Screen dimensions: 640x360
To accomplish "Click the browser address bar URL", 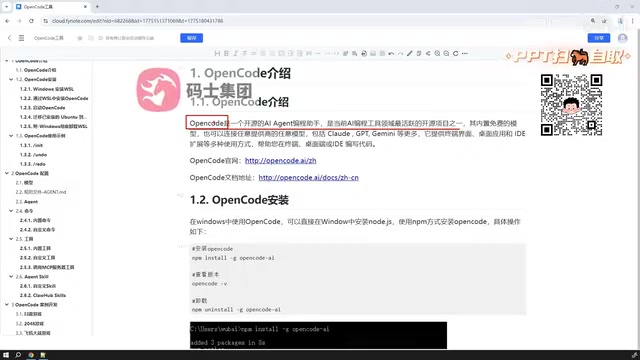I will [x=138, y=21].
